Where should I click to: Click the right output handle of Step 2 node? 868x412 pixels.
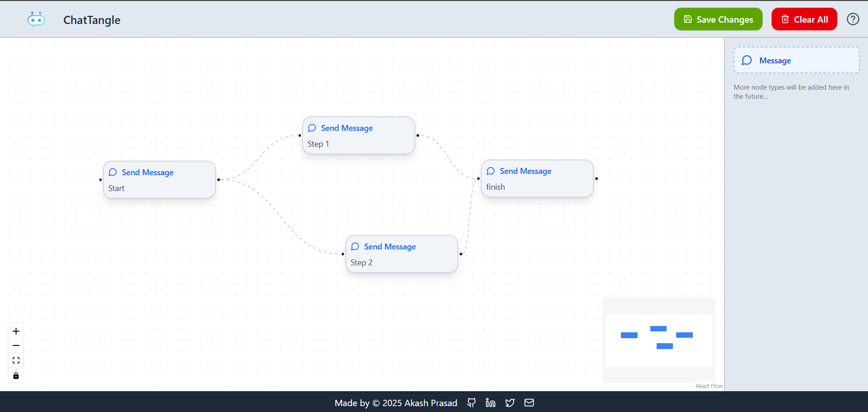[461, 254]
